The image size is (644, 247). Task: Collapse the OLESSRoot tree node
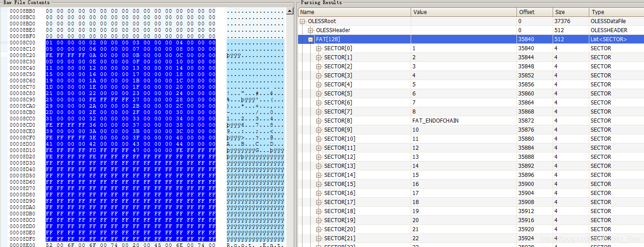tap(303, 21)
